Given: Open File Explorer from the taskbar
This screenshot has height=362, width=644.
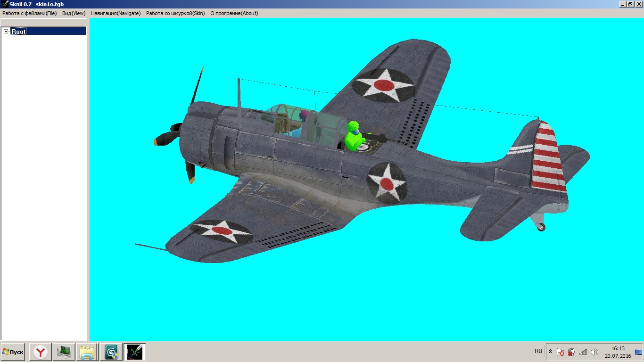Looking at the screenshot, I should [x=87, y=352].
